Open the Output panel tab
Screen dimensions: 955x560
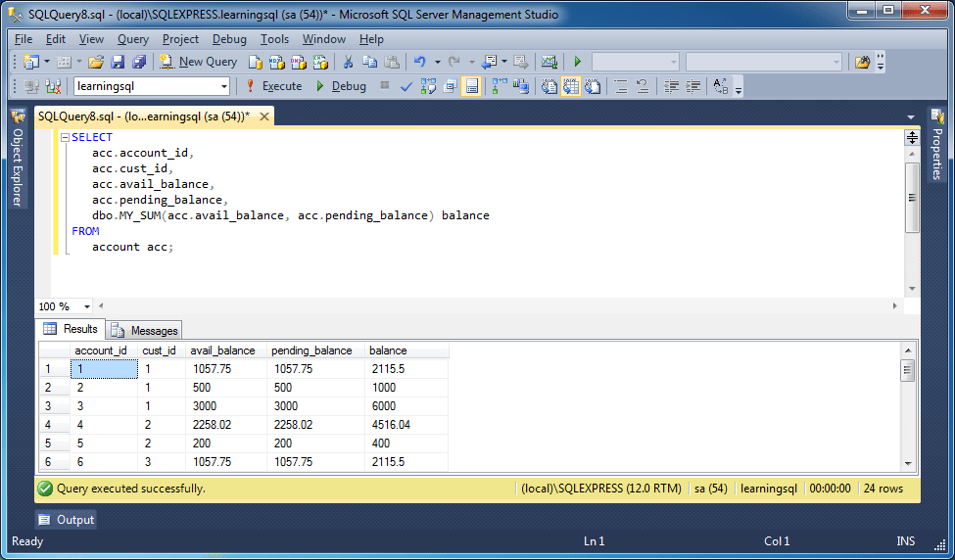(x=67, y=520)
